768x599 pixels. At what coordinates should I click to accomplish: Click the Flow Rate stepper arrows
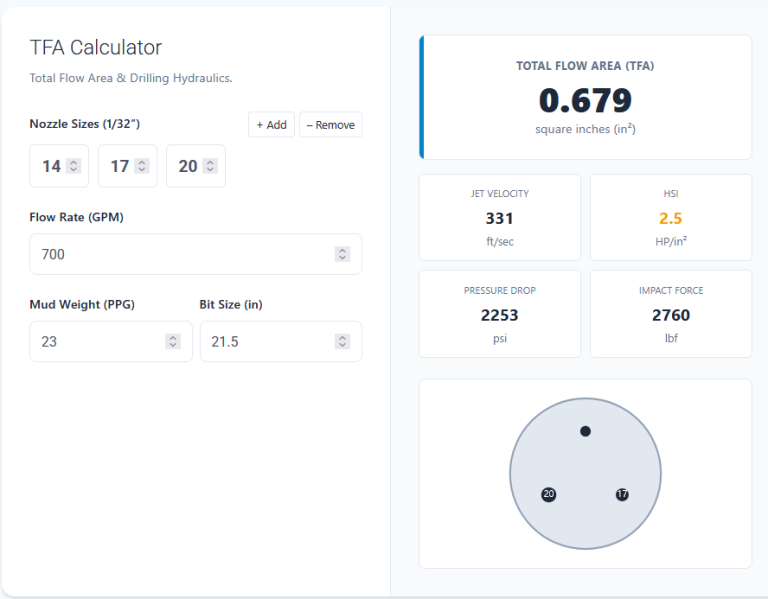[343, 254]
